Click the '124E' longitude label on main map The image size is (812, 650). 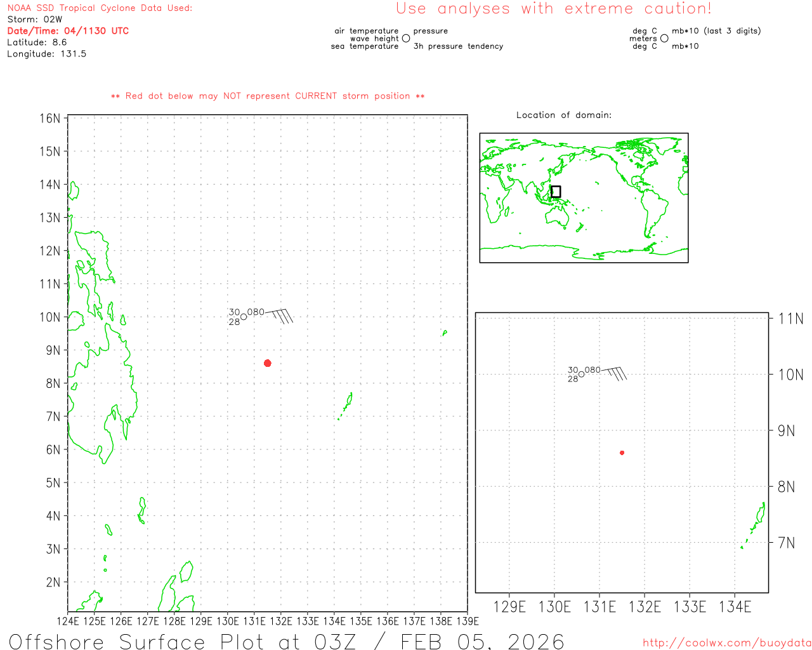[68, 621]
